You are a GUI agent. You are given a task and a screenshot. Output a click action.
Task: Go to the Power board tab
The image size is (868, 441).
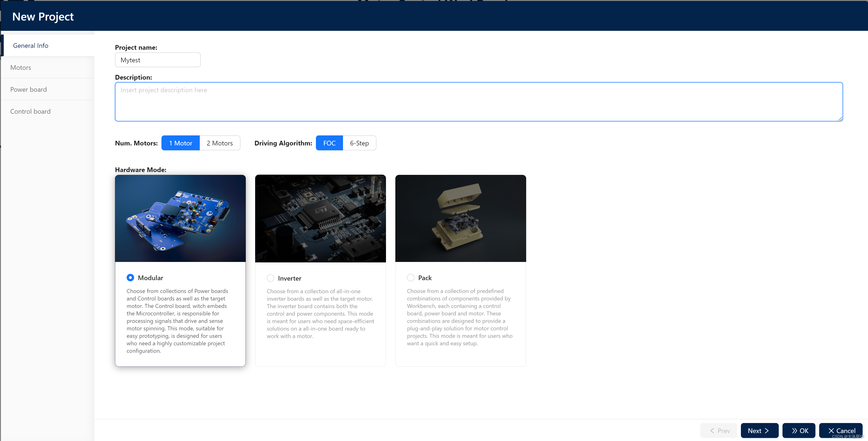pyautogui.click(x=29, y=89)
